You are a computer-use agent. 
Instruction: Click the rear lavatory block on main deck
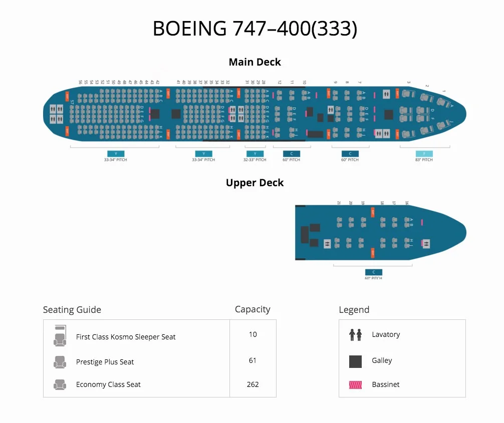pyautogui.click(x=56, y=114)
